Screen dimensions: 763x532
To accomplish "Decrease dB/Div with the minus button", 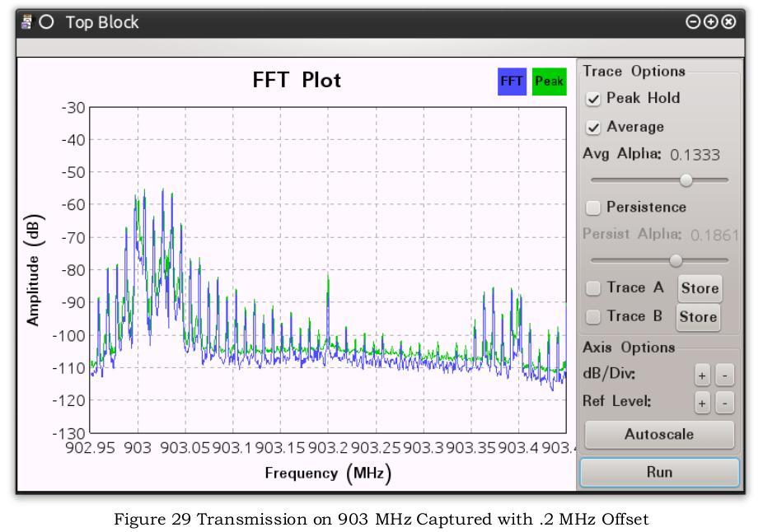I will click(x=725, y=376).
